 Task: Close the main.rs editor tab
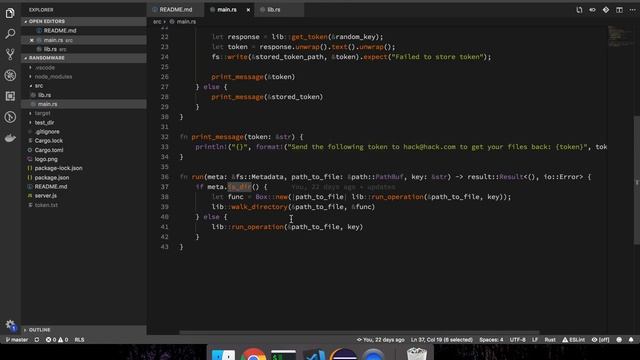[248, 10]
